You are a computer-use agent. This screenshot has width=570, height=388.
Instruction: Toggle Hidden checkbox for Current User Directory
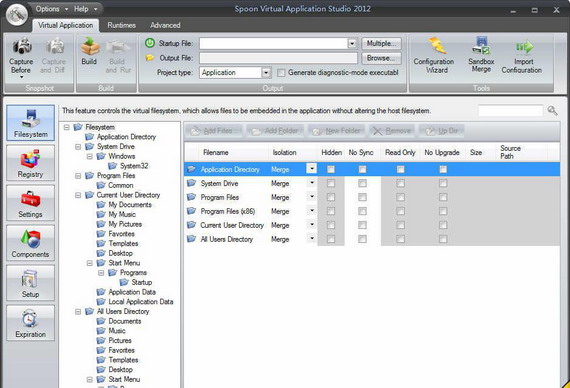point(331,225)
